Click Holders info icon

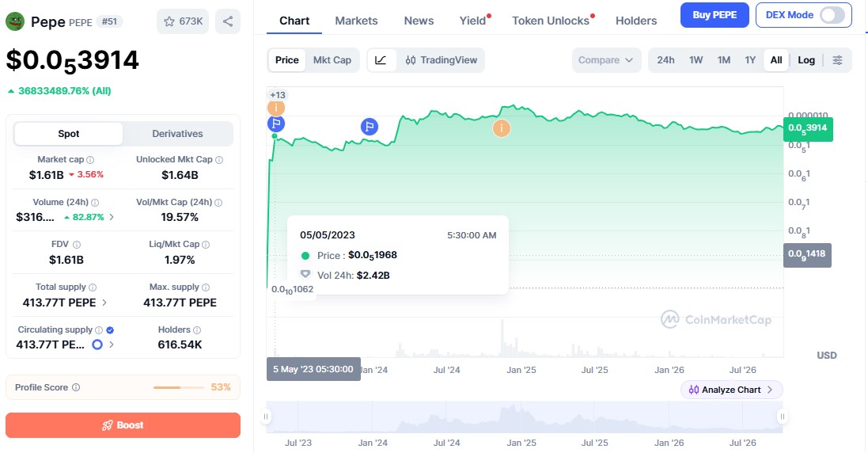[x=197, y=330]
